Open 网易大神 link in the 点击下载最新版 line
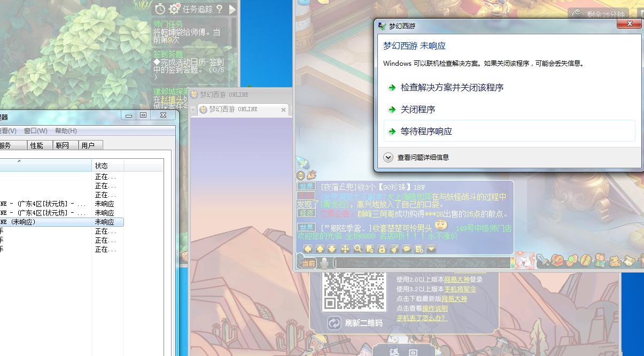This screenshot has height=356, width=644. (x=454, y=299)
